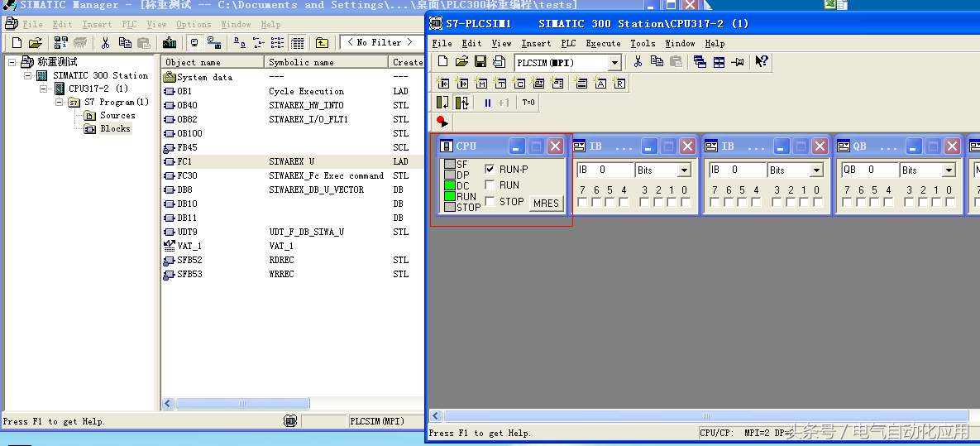The width and height of the screenshot is (980, 446).
Task: Click Tile Windows icon in PLCSIM
Action: pyautogui.click(x=719, y=61)
